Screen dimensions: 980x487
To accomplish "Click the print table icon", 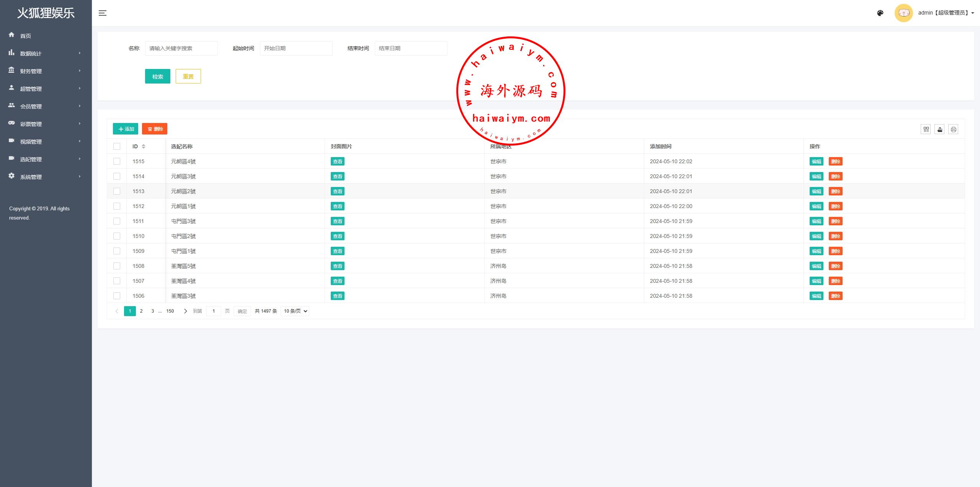I will (953, 130).
